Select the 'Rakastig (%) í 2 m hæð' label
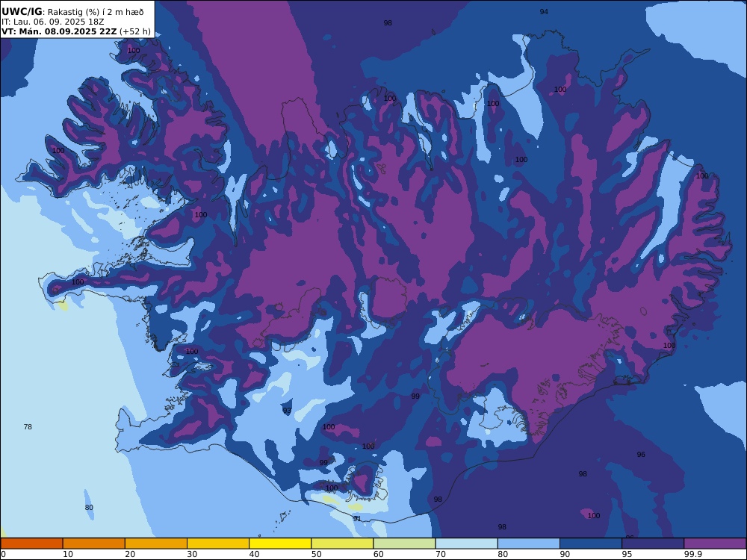This screenshot has width=747, height=560. pos(96,13)
